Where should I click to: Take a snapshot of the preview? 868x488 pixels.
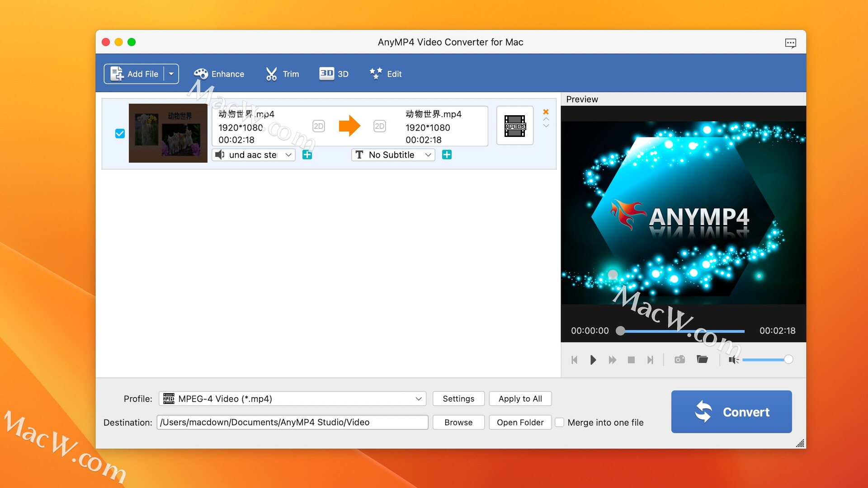click(x=679, y=360)
